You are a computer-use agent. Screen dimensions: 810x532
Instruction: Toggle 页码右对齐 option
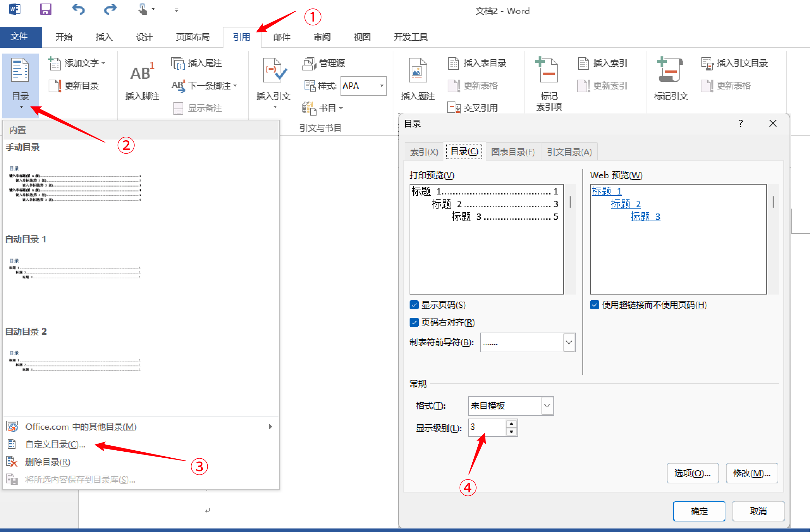414,322
